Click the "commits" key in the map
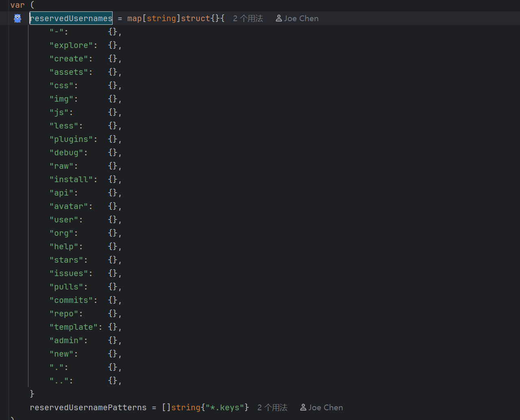Screen dimensions: 520x420 coord(71,300)
